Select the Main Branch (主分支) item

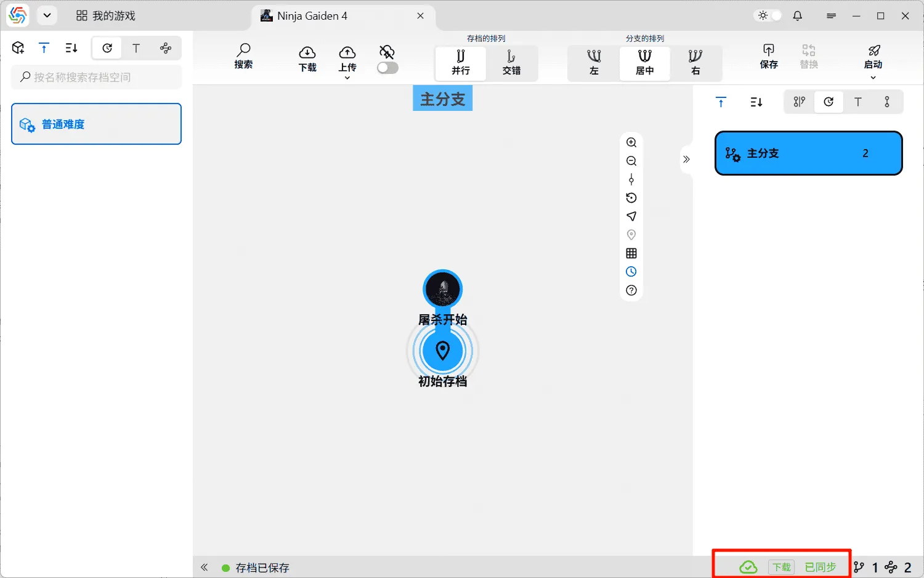[x=808, y=153]
